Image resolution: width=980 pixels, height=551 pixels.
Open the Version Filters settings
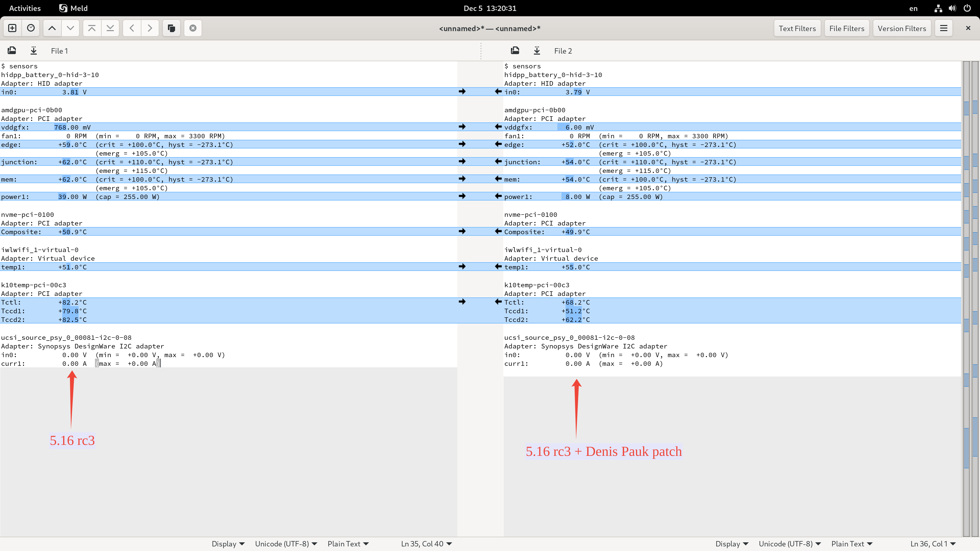pos(902,28)
